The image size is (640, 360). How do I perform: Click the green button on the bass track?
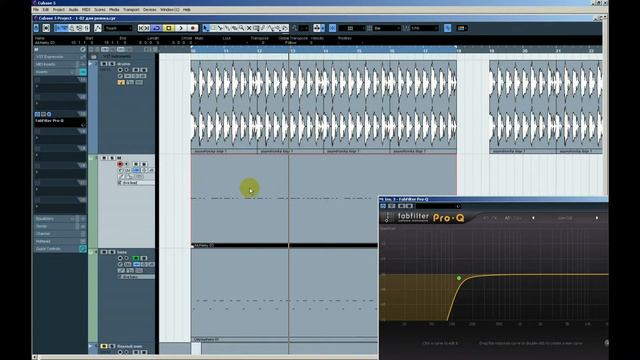(x=136, y=258)
